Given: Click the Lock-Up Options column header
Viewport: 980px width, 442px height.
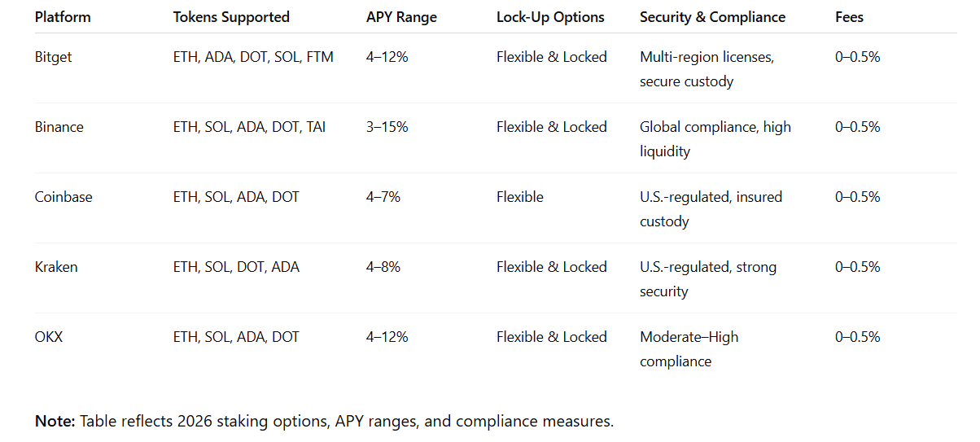Looking at the screenshot, I should click(x=550, y=16).
